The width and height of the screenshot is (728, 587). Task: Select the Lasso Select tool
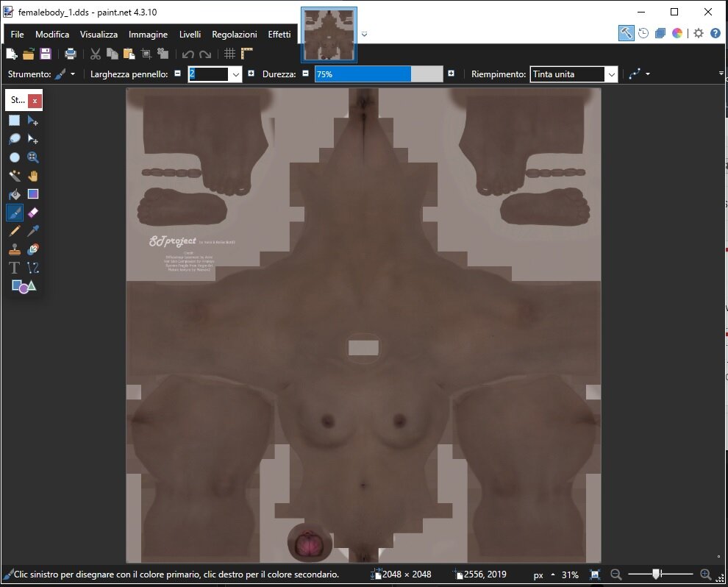[x=15, y=139]
